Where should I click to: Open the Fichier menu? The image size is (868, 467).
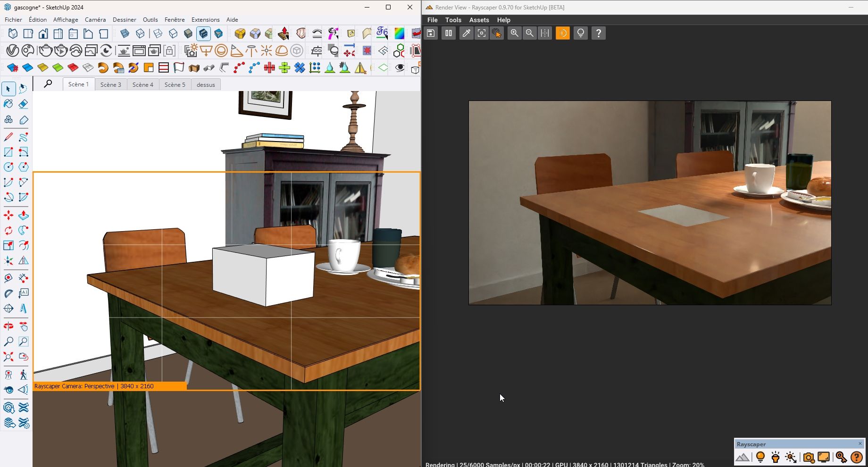pyautogui.click(x=13, y=19)
